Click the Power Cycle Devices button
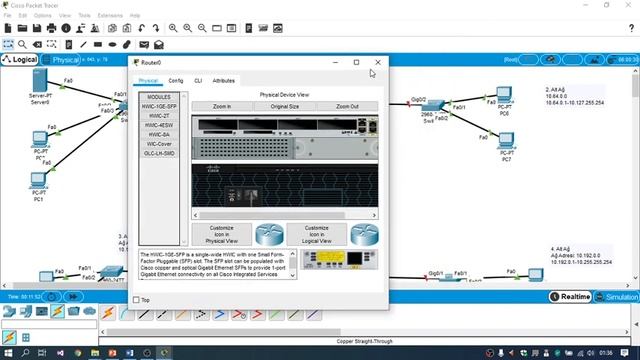 (52, 297)
